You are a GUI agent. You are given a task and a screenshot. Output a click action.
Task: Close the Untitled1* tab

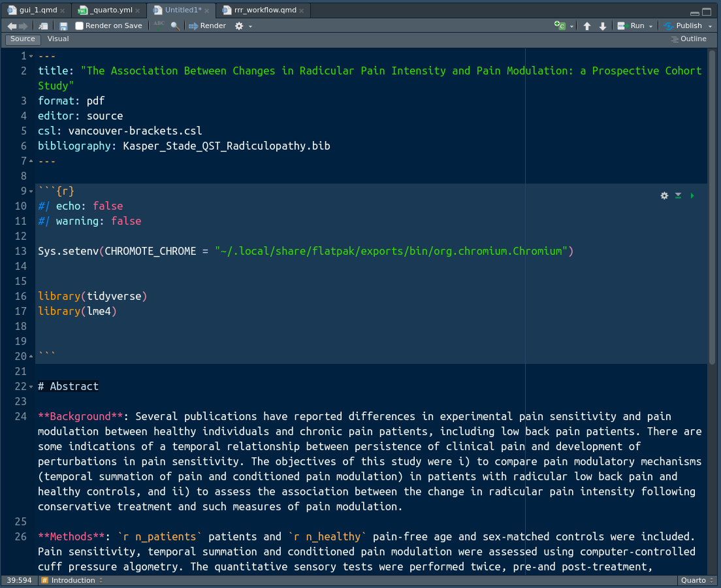(x=207, y=10)
